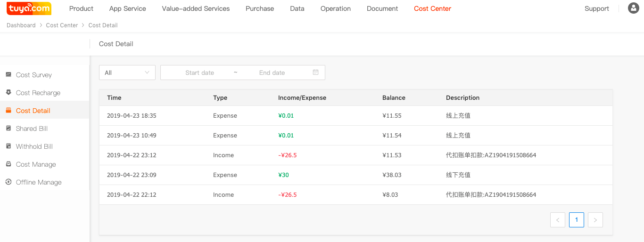Viewport: 644px width, 242px height.
Task: Click the End date field
Action: pyautogui.click(x=272, y=73)
